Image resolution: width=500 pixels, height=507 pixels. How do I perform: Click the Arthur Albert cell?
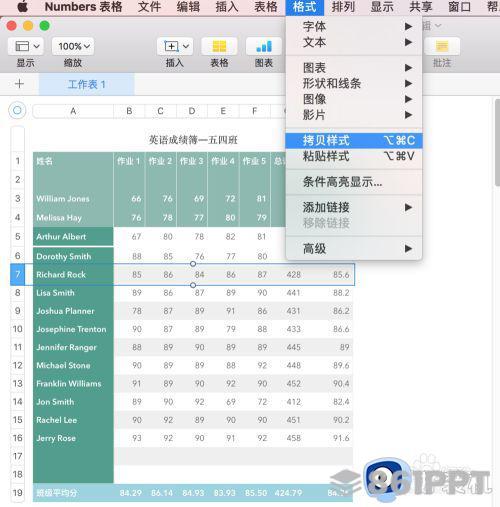click(73, 237)
